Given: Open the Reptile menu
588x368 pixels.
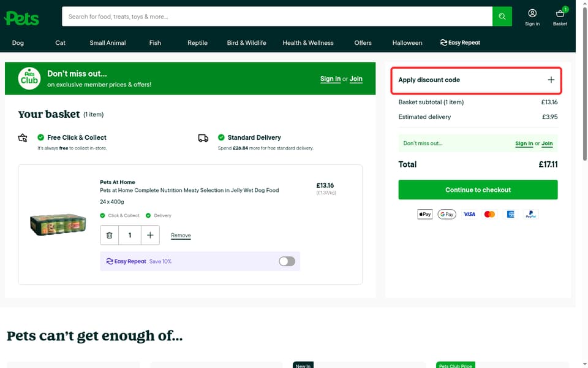Looking at the screenshot, I should click(x=197, y=43).
